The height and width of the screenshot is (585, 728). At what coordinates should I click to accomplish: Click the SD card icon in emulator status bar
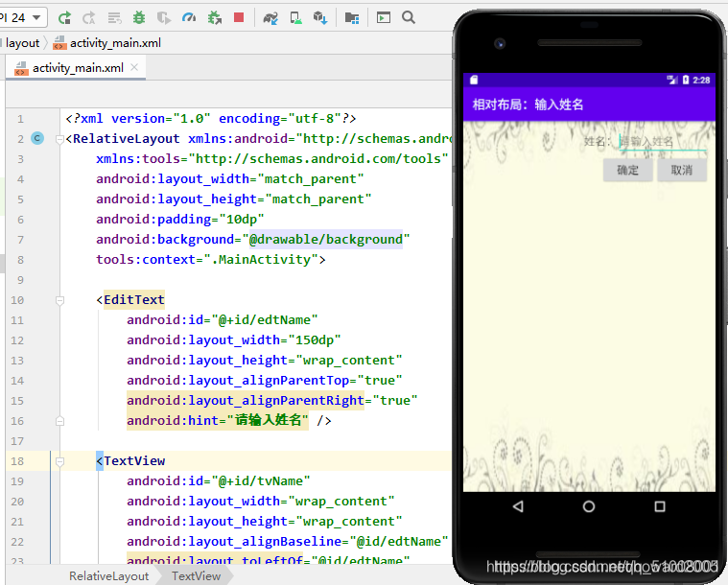tap(474, 80)
